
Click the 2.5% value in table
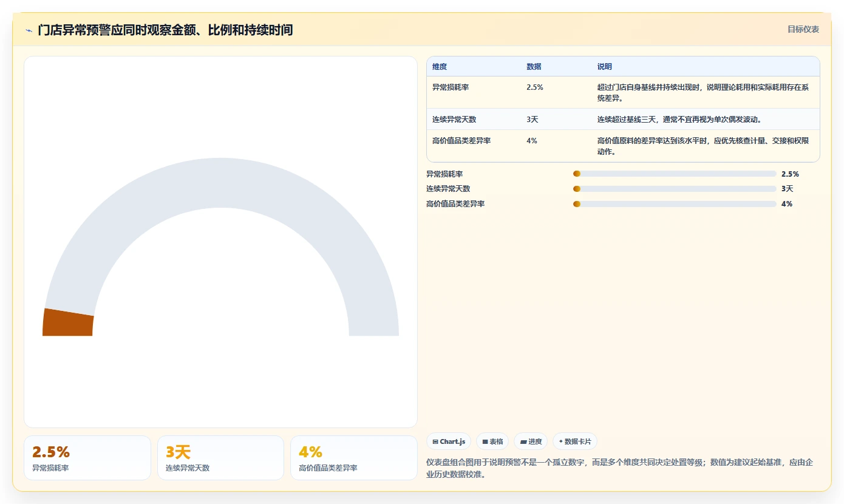coord(535,87)
